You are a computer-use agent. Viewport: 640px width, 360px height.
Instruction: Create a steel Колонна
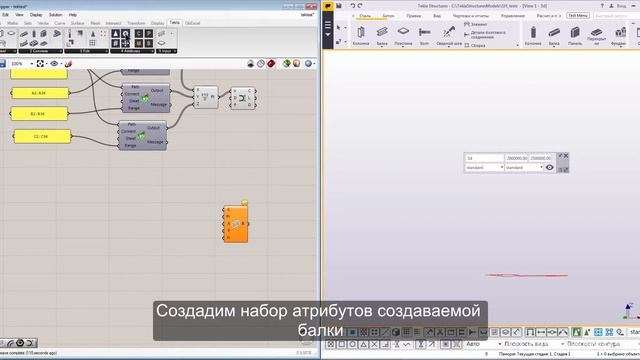tap(361, 36)
